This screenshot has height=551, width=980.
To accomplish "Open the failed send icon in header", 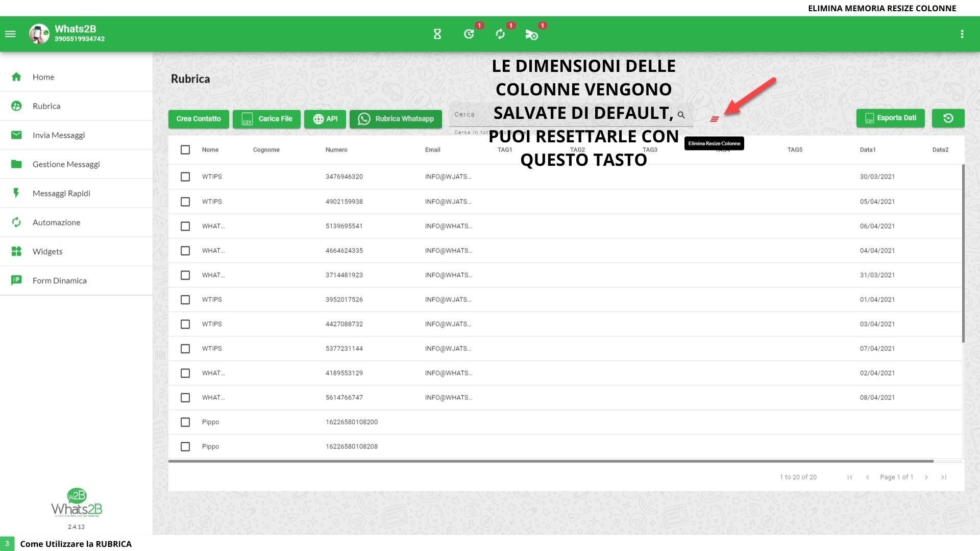I will pyautogui.click(x=532, y=34).
